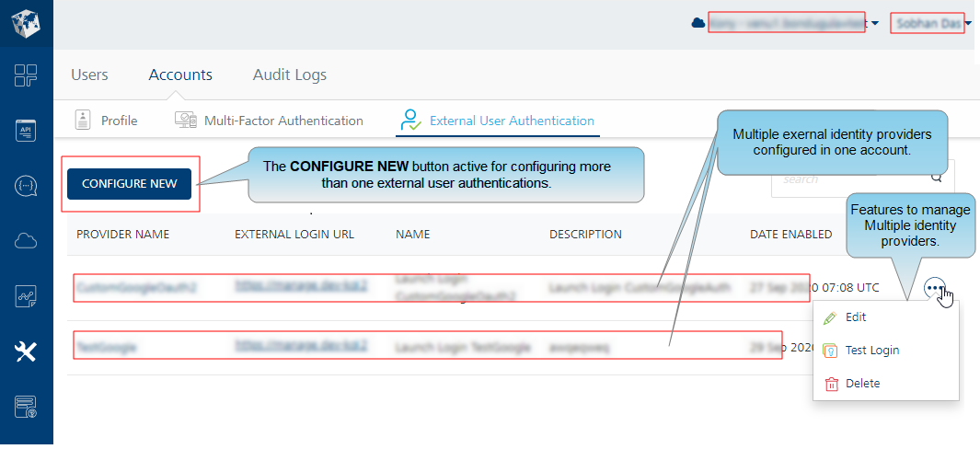Switch to the Users tab
The image size is (980, 449).
89,75
